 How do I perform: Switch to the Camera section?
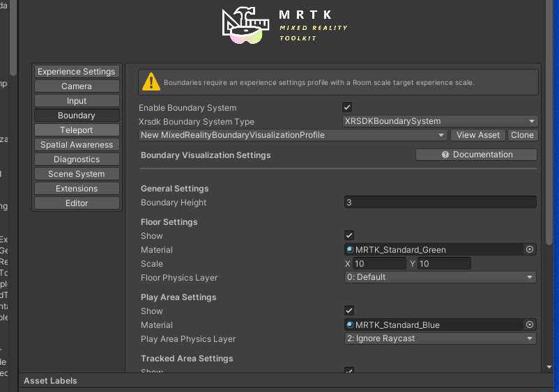tap(77, 86)
